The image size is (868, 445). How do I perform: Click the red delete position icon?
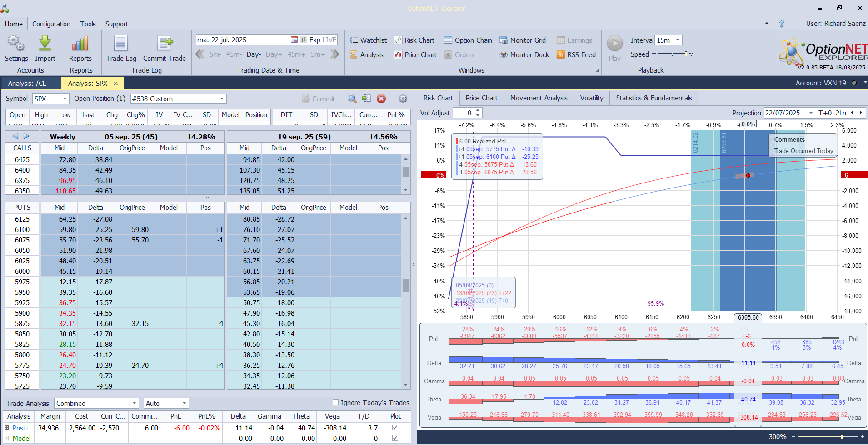tap(381, 99)
